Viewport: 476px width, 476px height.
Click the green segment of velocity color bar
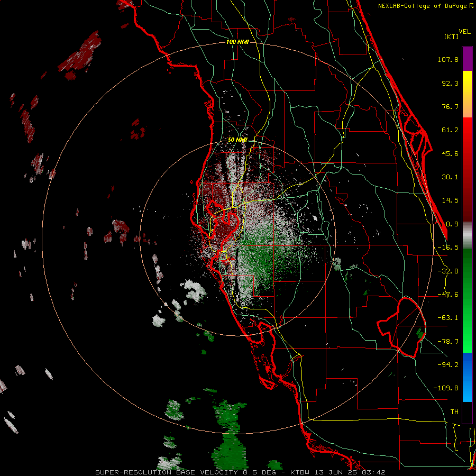tap(467, 300)
